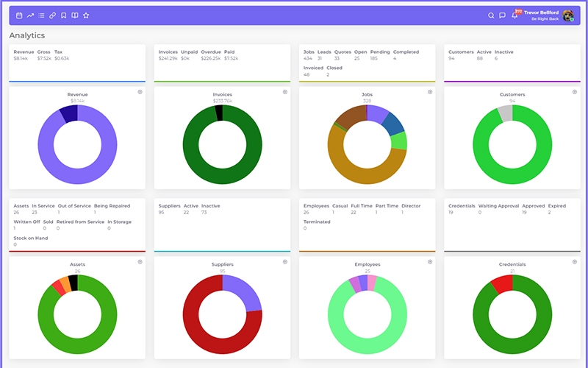Click the Leads 31 jobs stat
The image size is (588, 368).
324,55
